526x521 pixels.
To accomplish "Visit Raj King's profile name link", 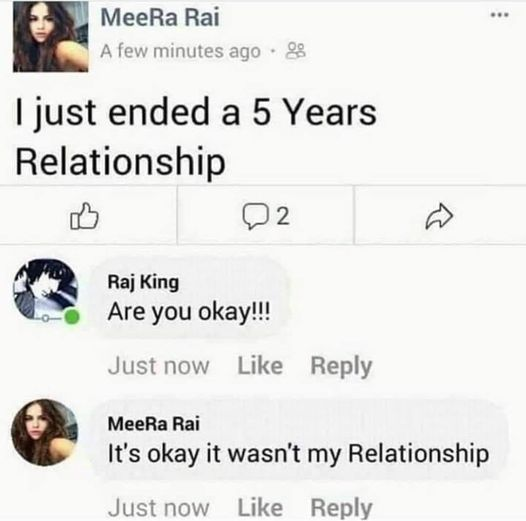I will click(x=143, y=282).
